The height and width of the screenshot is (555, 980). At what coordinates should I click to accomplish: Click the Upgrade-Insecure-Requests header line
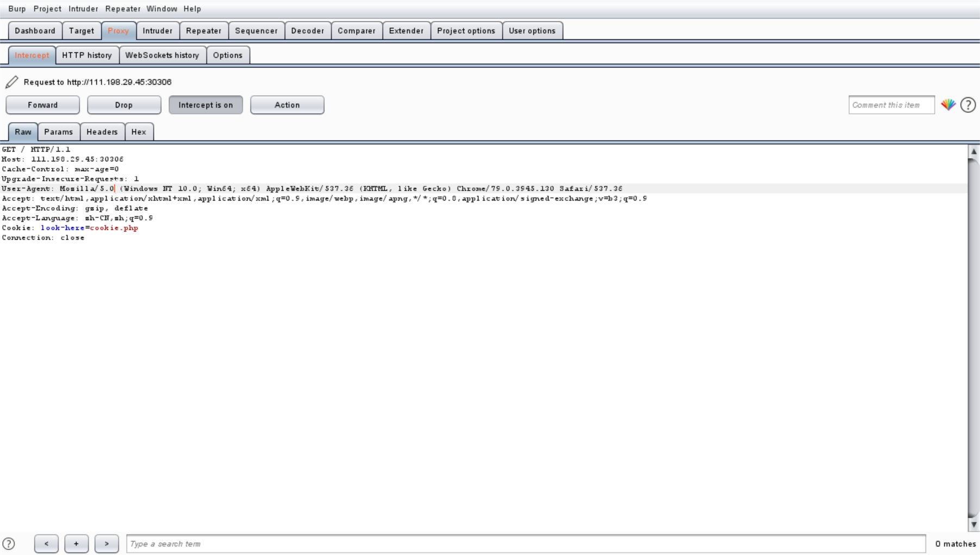(x=70, y=179)
